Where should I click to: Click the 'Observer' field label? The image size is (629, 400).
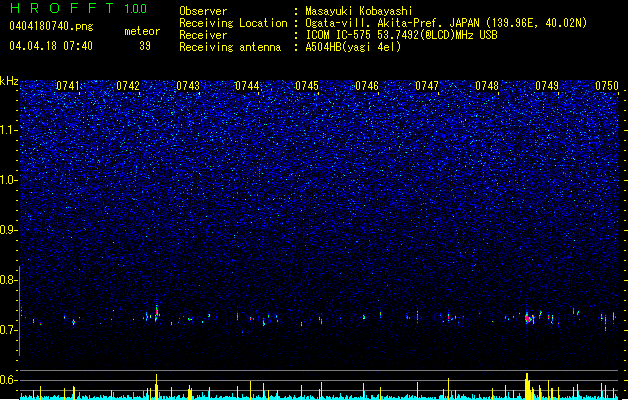203,11
